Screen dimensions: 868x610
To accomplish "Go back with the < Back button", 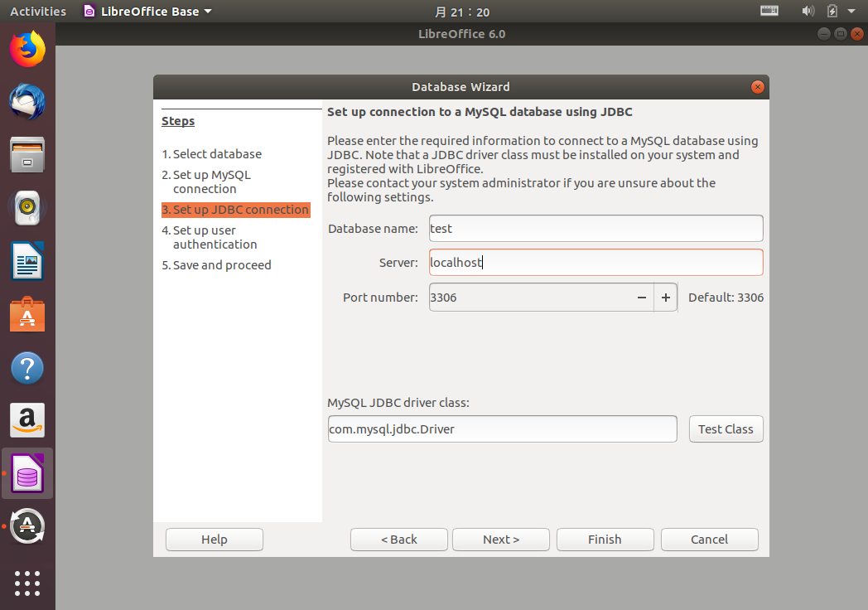I will point(398,539).
